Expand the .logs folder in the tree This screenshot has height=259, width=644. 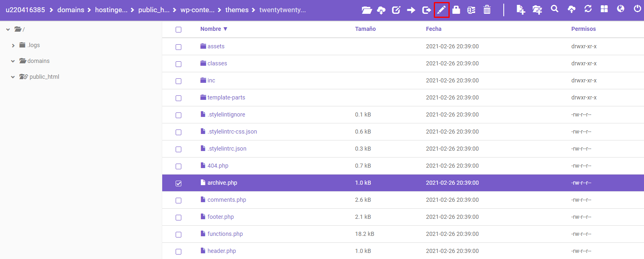click(x=13, y=45)
